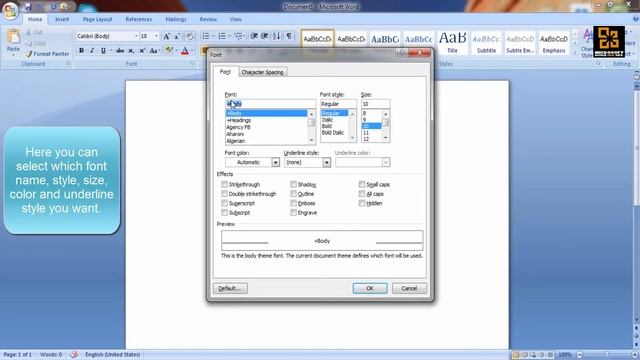Open the Underline color dropdown
The height and width of the screenshot is (360, 640).
tap(386, 162)
